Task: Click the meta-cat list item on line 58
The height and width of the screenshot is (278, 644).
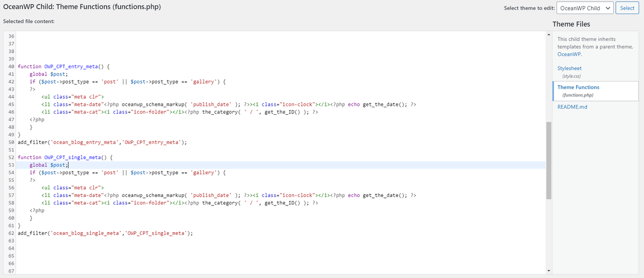Action: point(180,202)
